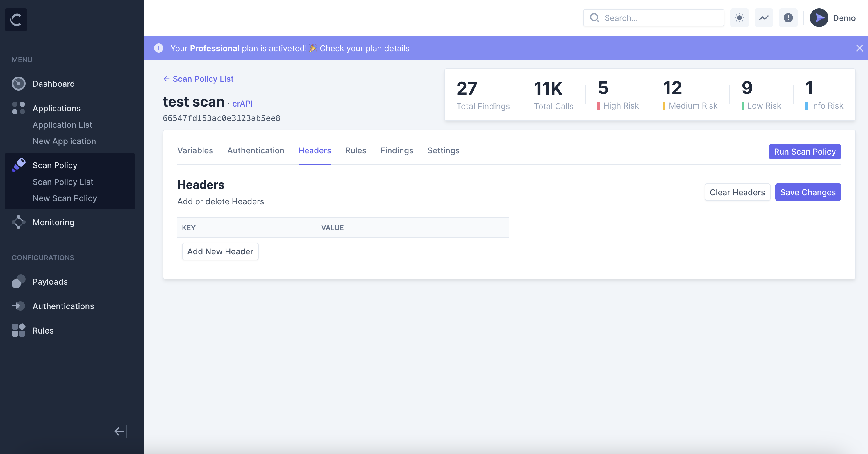
Task: Click the app logo in sidebar
Action: coord(16,19)
